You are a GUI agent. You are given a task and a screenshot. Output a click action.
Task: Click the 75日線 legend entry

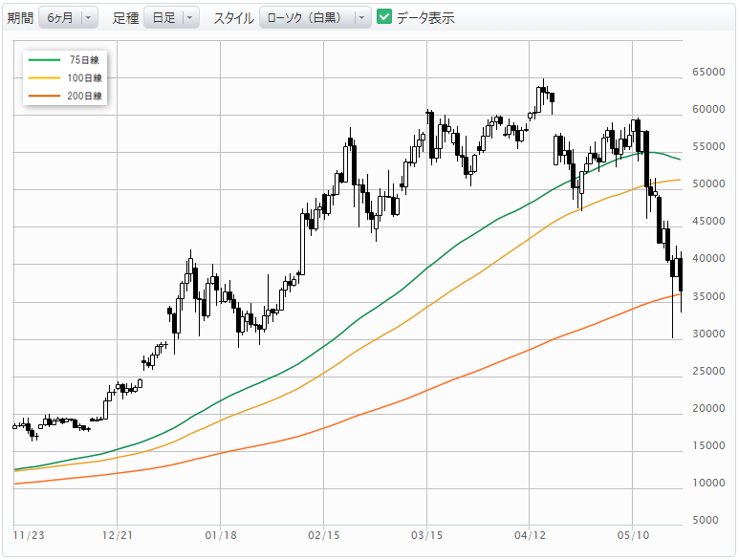(x=65, y=60)
